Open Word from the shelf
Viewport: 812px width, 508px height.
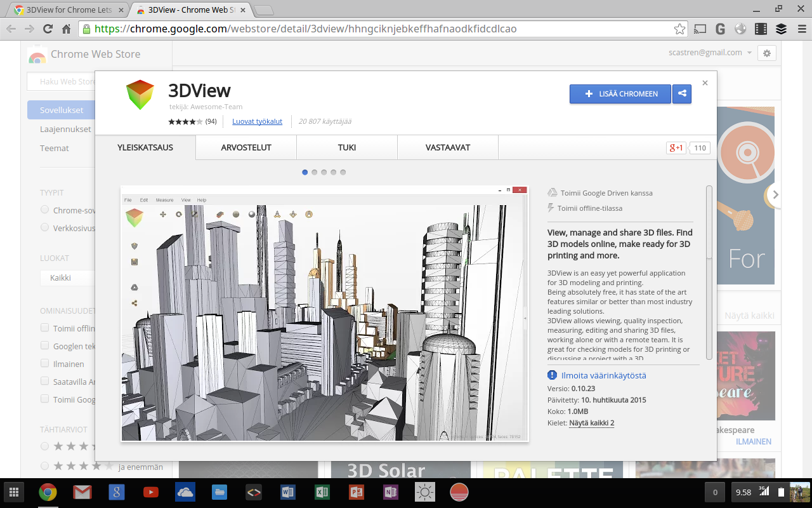pyautogui.click(x=288, y=492)
